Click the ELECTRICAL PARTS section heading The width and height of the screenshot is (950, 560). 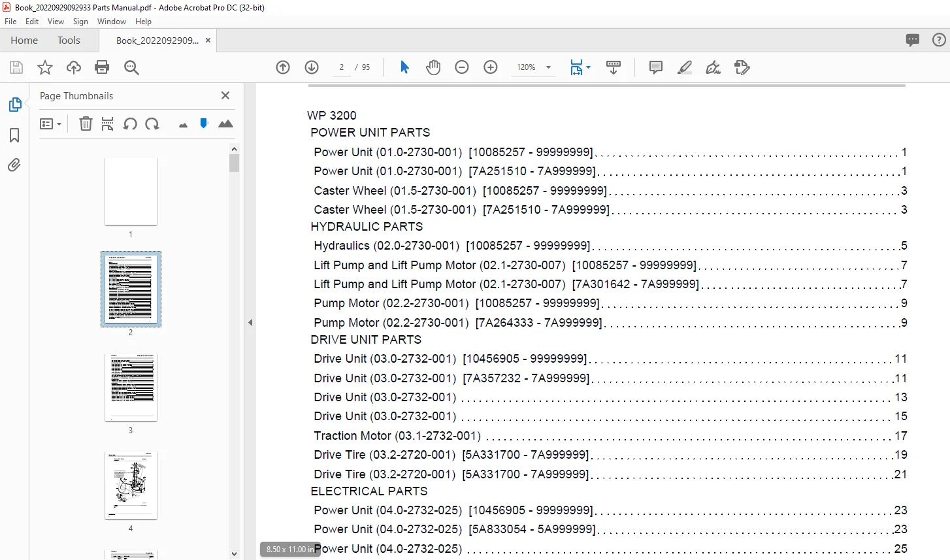tap(369, 491)
